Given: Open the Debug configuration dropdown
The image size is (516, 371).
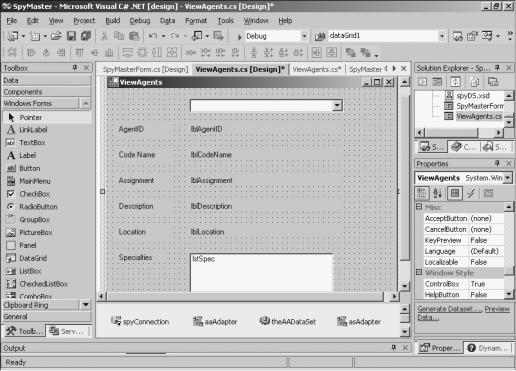Looking at the screenshot, I should 304,36.
